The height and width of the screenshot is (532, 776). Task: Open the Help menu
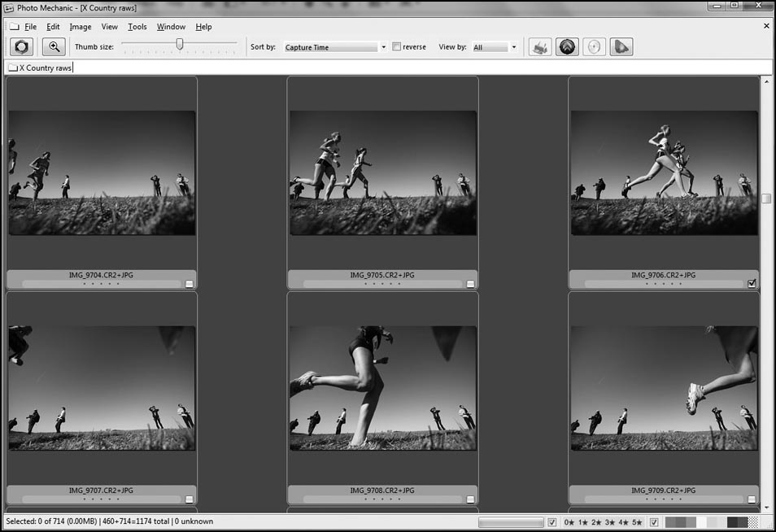point(203,27)
